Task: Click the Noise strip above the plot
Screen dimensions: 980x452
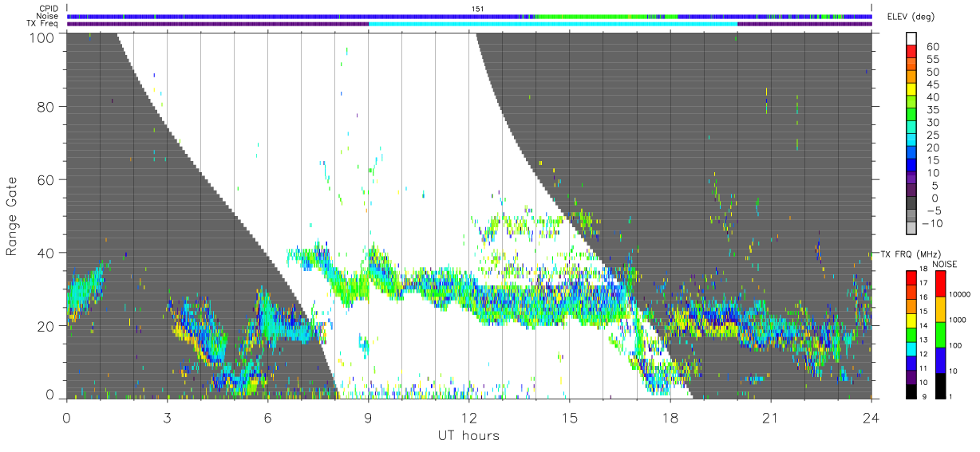Action: [x=469, y=16]
